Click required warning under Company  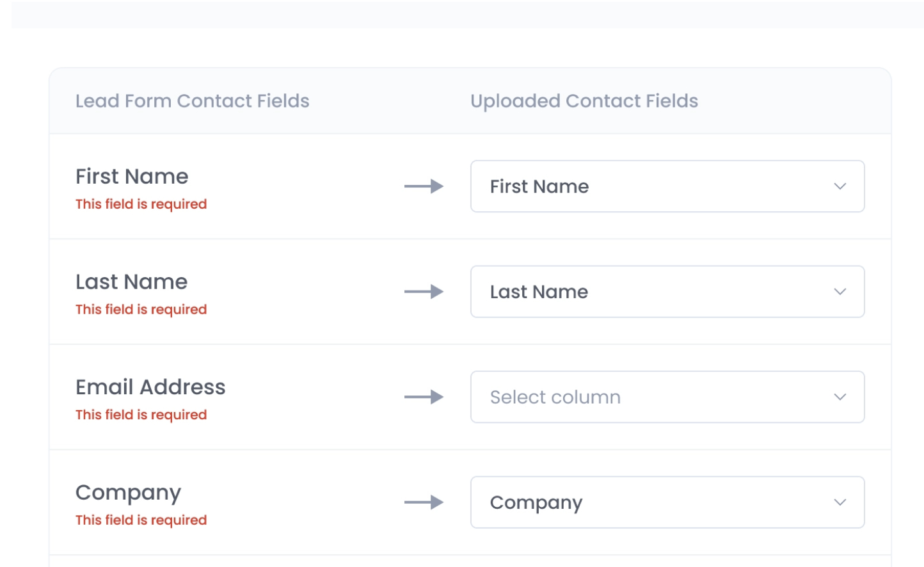coord(141,520)
